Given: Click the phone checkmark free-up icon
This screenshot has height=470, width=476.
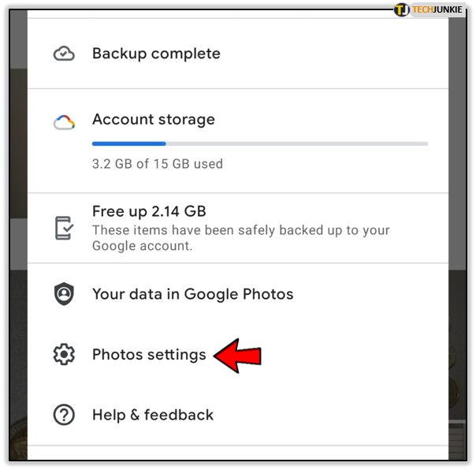Looking at the screenshot, I should [64, 228].
